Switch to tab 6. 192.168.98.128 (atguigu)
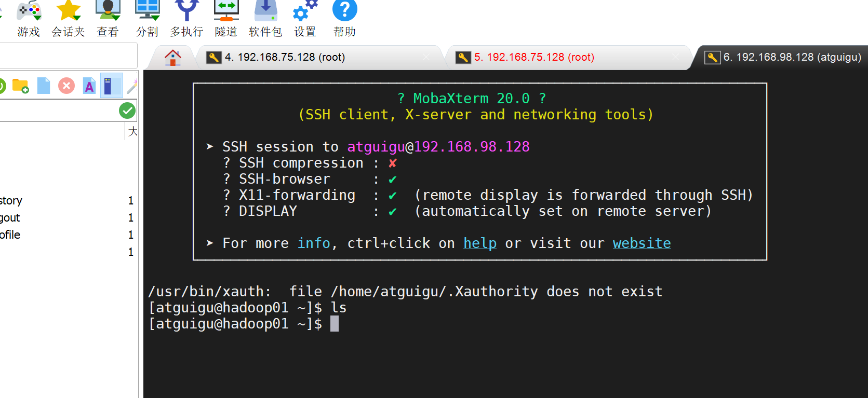This screenshot has width=868, height=398. [783, 57]
